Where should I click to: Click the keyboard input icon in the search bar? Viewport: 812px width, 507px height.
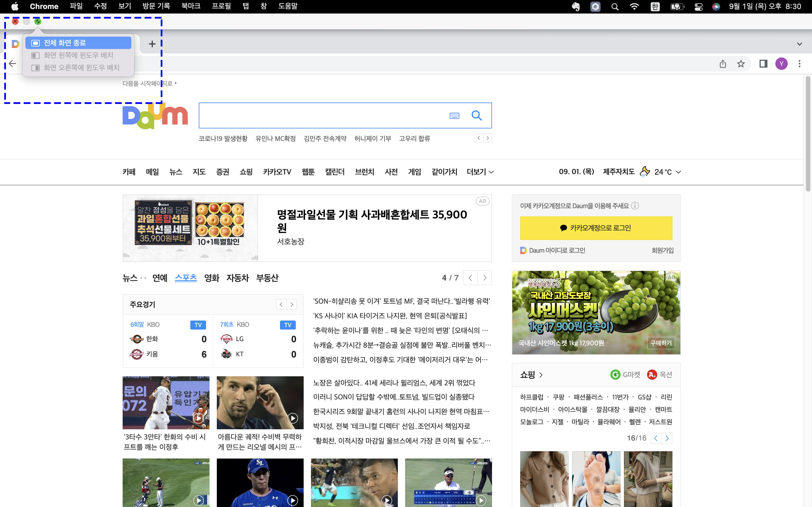[455, 115]
